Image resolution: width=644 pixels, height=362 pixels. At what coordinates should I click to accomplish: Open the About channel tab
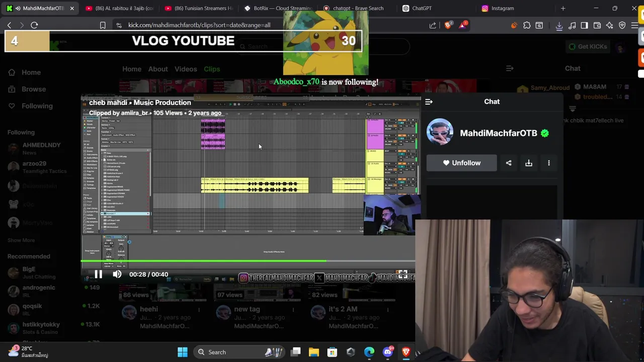point(158,69)
